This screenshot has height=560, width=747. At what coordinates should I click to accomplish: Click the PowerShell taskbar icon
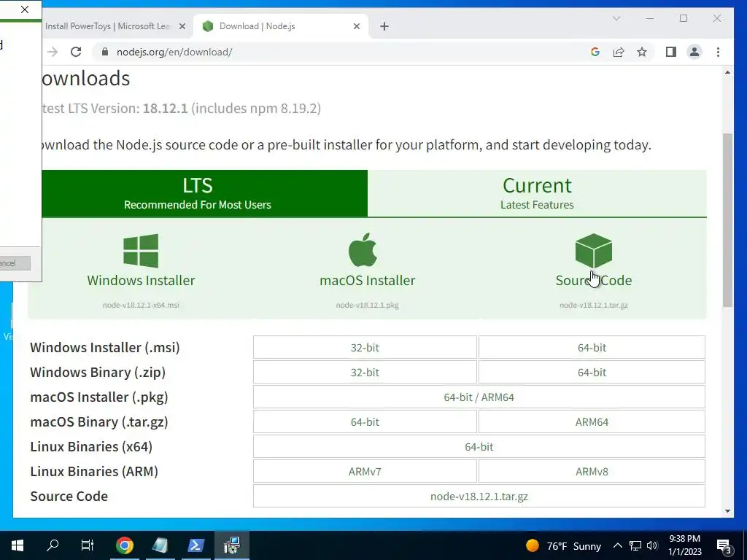(x=196, y=545)
